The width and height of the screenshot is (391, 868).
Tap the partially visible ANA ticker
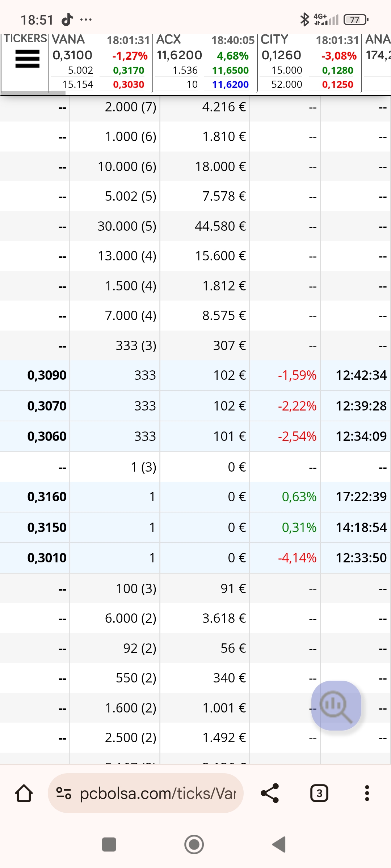[377, 62]
